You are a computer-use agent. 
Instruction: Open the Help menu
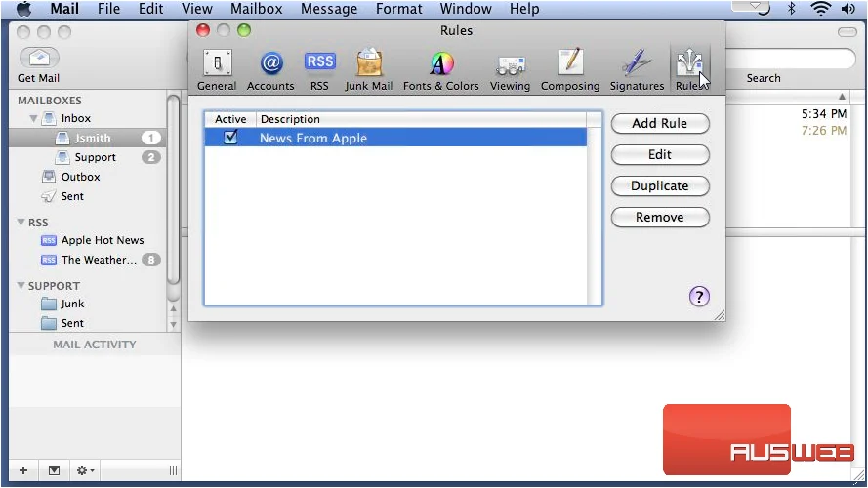[524, 9]
